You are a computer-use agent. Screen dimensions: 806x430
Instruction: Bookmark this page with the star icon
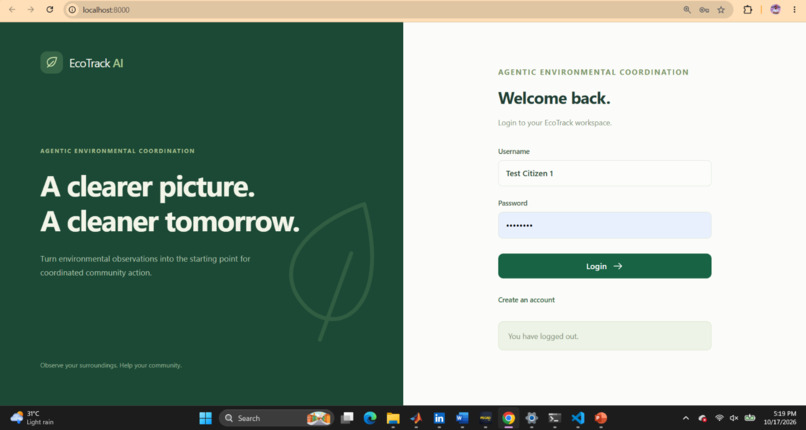(721, 10)
